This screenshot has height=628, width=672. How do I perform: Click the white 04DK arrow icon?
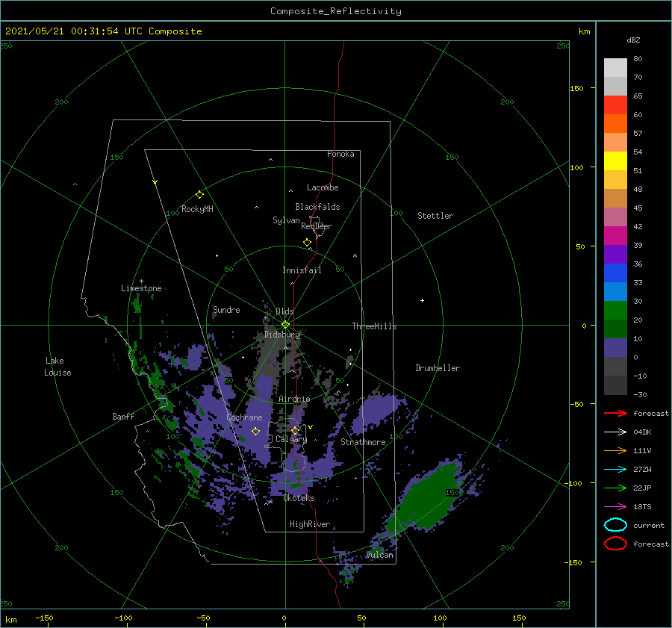tap(615, 432)
